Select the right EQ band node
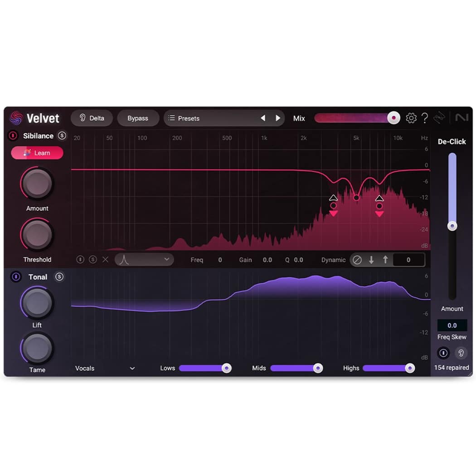The height and width of the screenshot is (476, 476). click(x=379, y=206)
